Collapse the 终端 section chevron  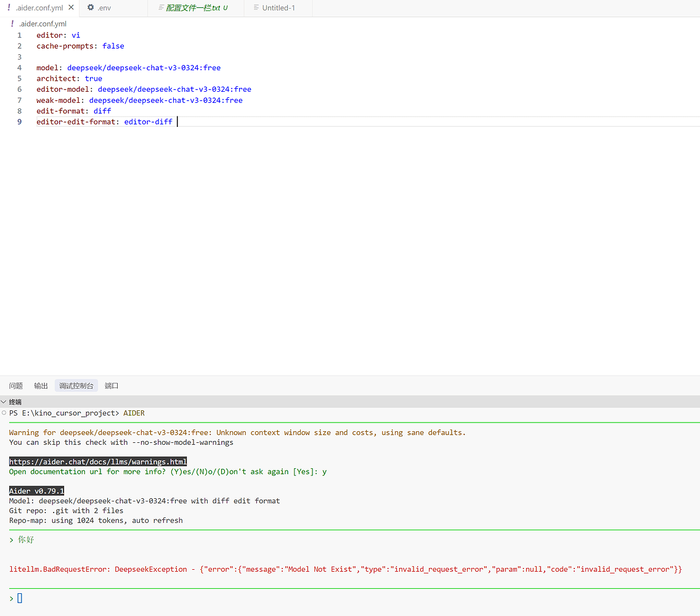(4, 402)
